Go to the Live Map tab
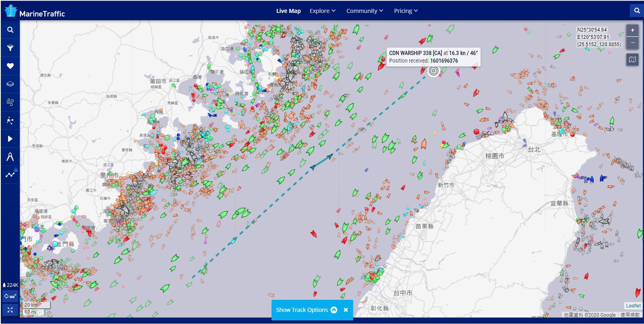Screen dimensions: 644x324 [288, 11]
